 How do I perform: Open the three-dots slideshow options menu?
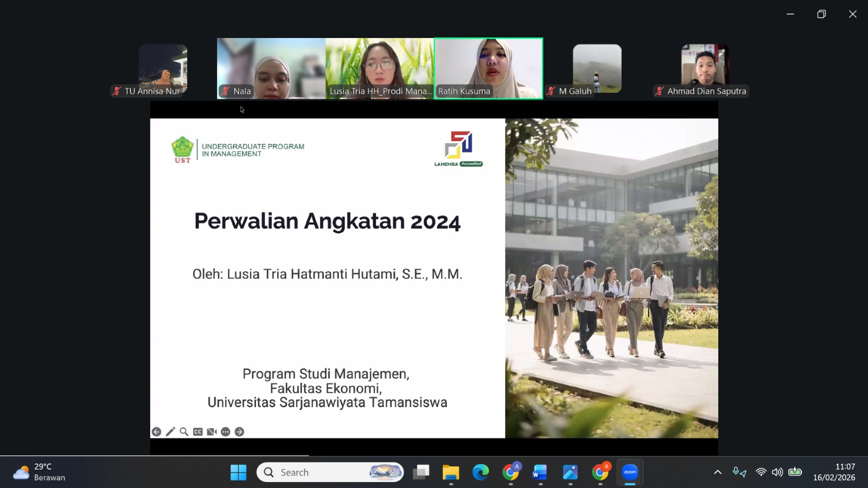pyautogui.click(x=226, y=432)
